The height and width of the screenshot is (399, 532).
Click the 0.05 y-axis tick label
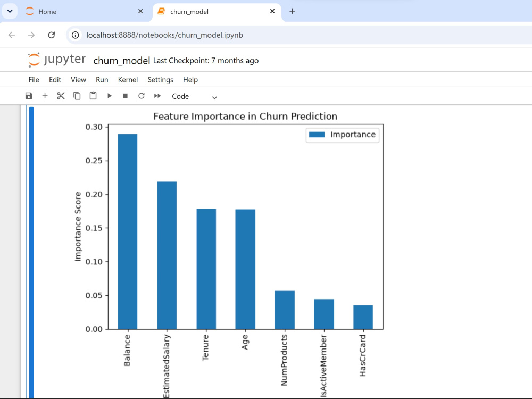94,295
